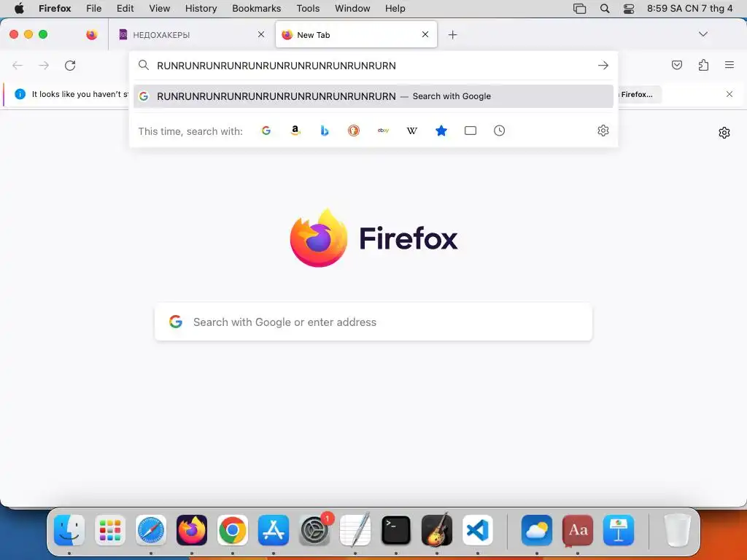Open Visual Studio Code from the Dock
This screenshot has width=747, height=560.
tap(478, 530)
